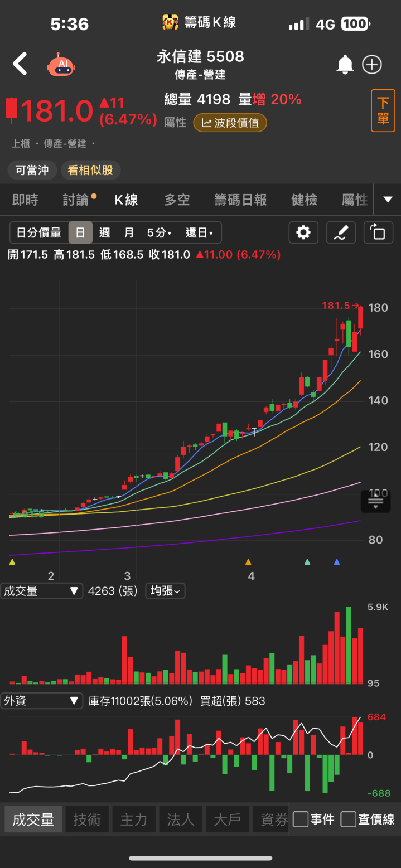
Task: Tap the green triangle marker below chart
Action: 307,562
